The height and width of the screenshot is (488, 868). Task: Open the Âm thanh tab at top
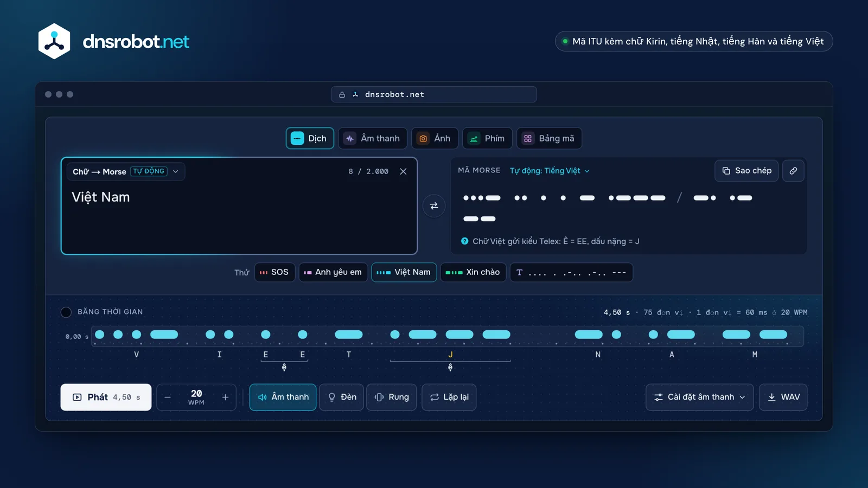(x=373, y=138)
